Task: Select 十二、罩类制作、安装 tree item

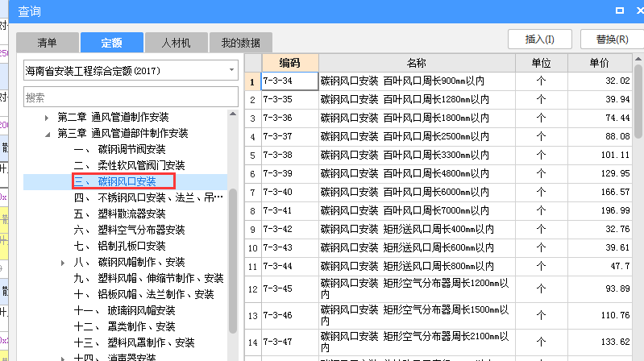Action: [x=124, y=326]
